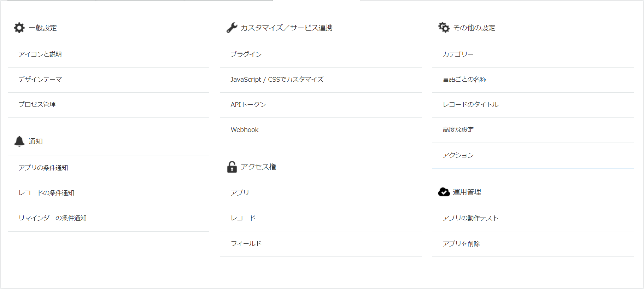
Task: Click the 運用管理 section heading
Action: [x=467, y=192]
